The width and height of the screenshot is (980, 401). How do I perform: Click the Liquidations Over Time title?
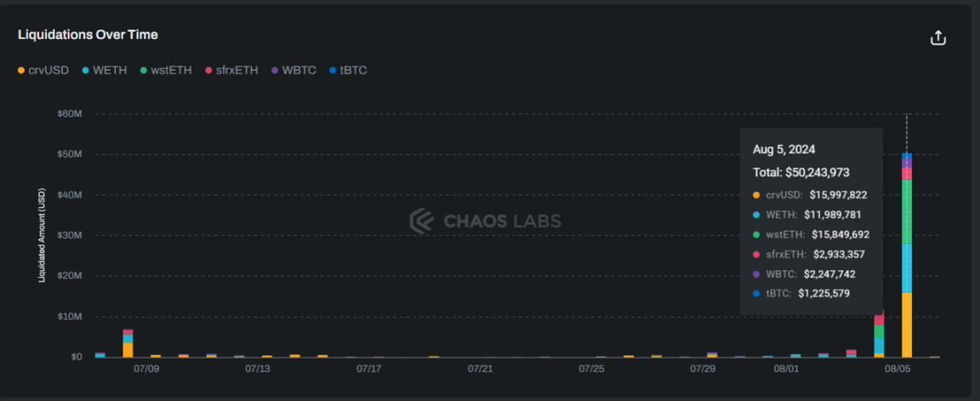point(88,35)
